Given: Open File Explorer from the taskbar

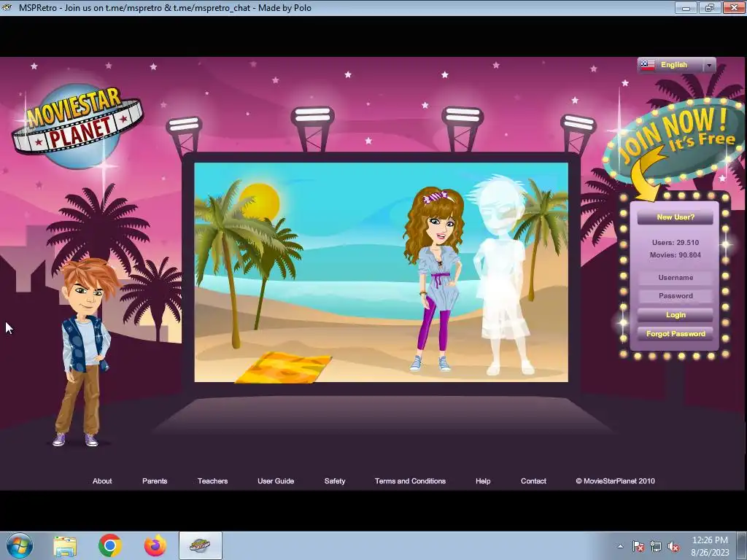Looking at the screenshot, I should [x=65, y=546].
